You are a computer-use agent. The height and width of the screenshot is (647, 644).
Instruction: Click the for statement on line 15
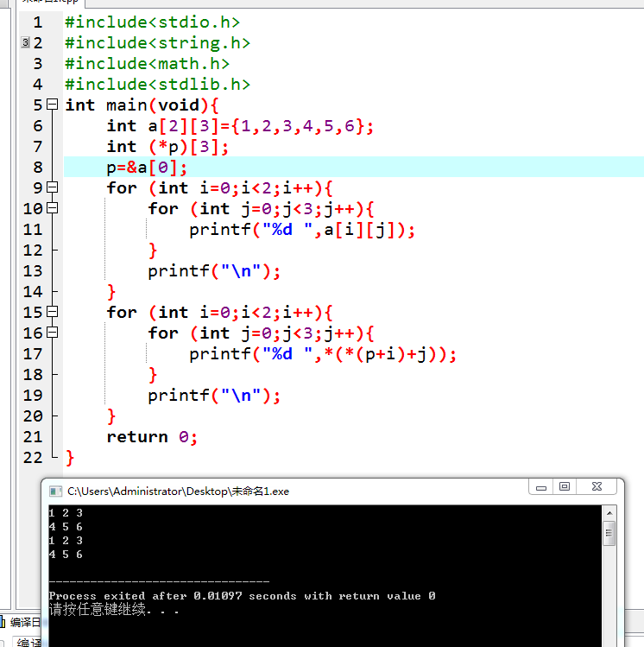(x=219, y=313)
